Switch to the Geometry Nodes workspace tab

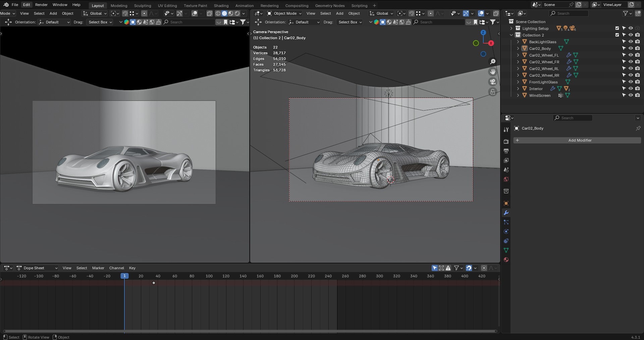pos(330,5)
